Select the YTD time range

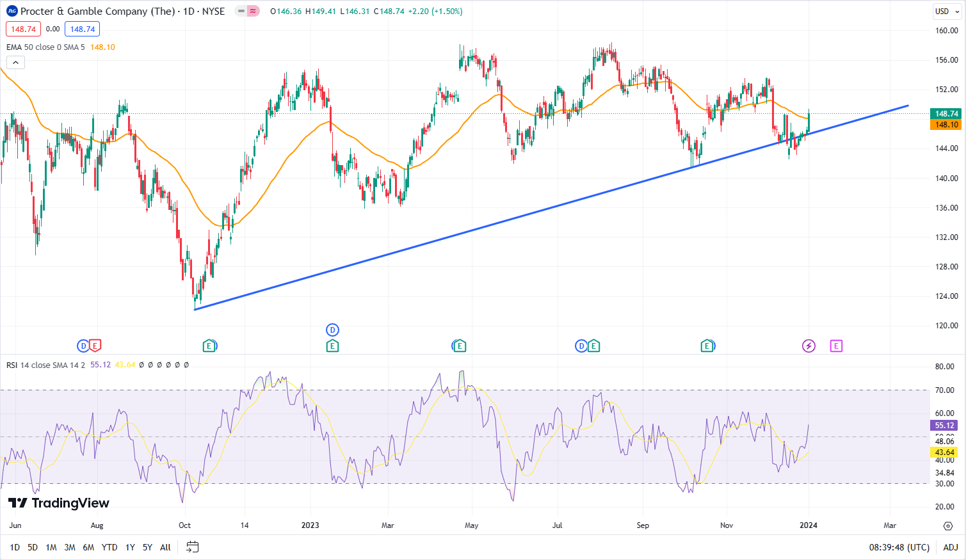pyautogui.click(x=109, y=547)
